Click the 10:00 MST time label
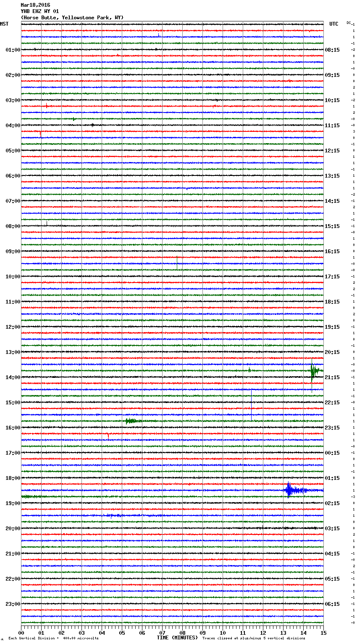This screenshot has width=357, height=644. click(x=13, y=277)
